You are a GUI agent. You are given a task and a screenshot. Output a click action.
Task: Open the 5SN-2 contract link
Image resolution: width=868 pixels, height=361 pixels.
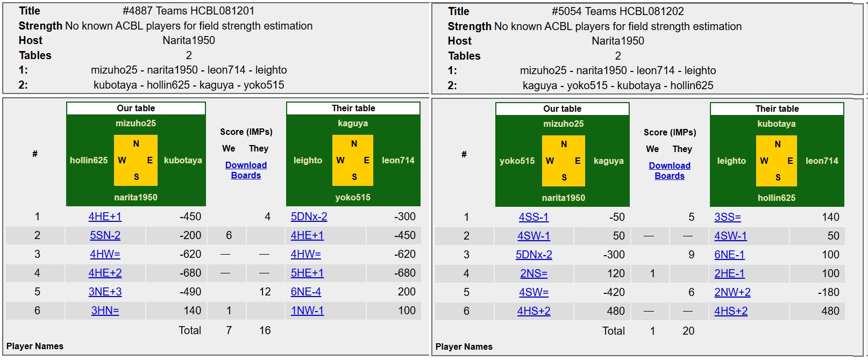coord(105,235)
